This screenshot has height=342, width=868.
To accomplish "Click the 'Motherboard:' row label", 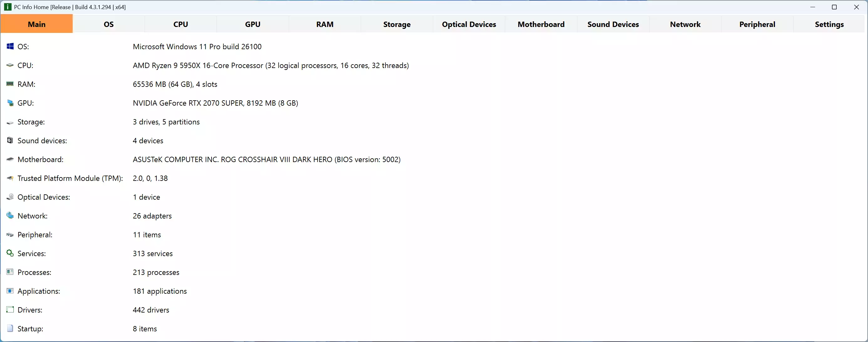I will click(x=40, y=159).
